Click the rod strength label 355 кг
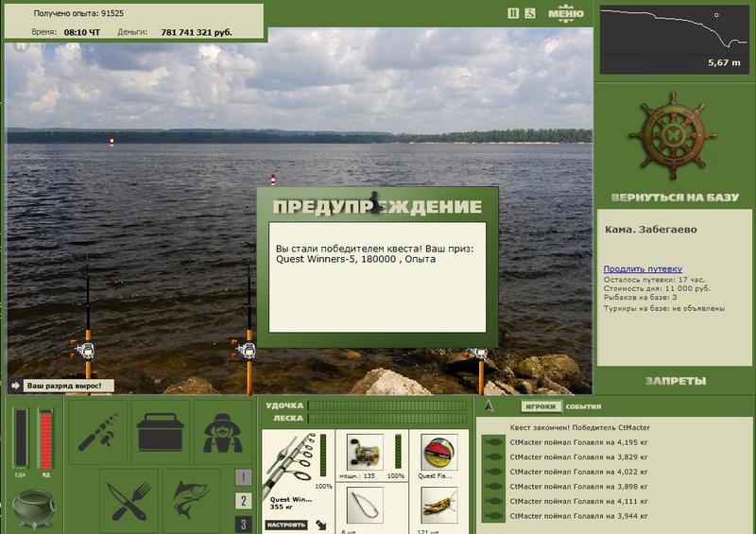 coord(283,507)
